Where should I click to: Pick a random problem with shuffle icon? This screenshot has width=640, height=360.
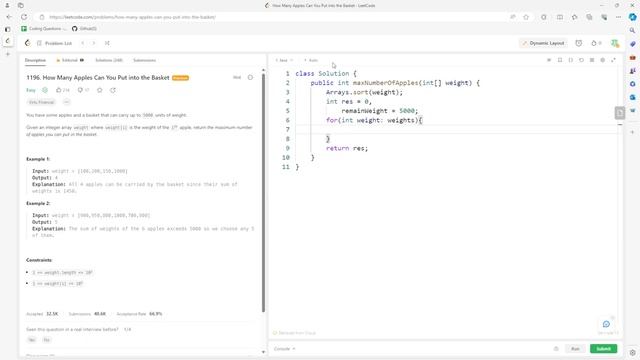[x=107, y=43]
